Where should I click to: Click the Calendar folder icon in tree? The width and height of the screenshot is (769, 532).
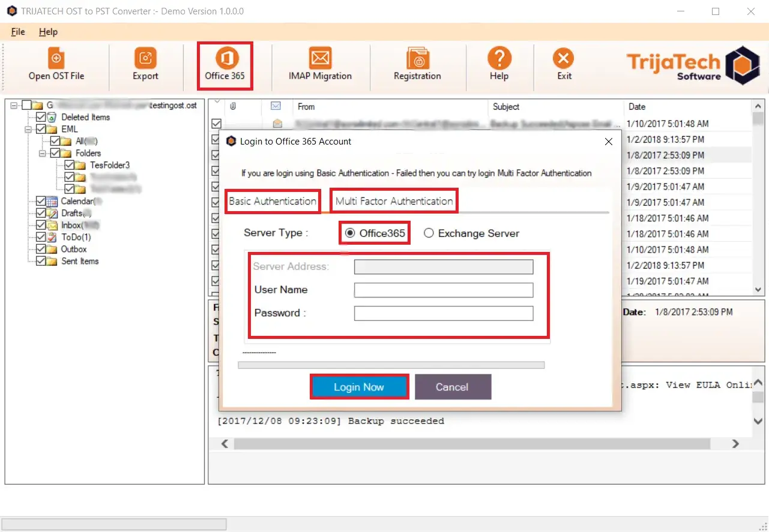tap(52, 201)
